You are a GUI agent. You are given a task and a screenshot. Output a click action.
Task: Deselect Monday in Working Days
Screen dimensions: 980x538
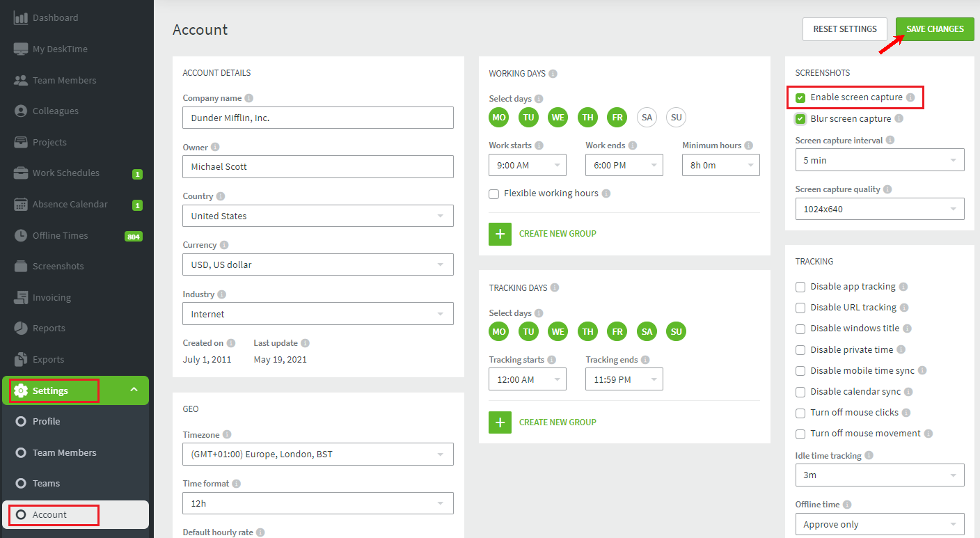[499, 117]
